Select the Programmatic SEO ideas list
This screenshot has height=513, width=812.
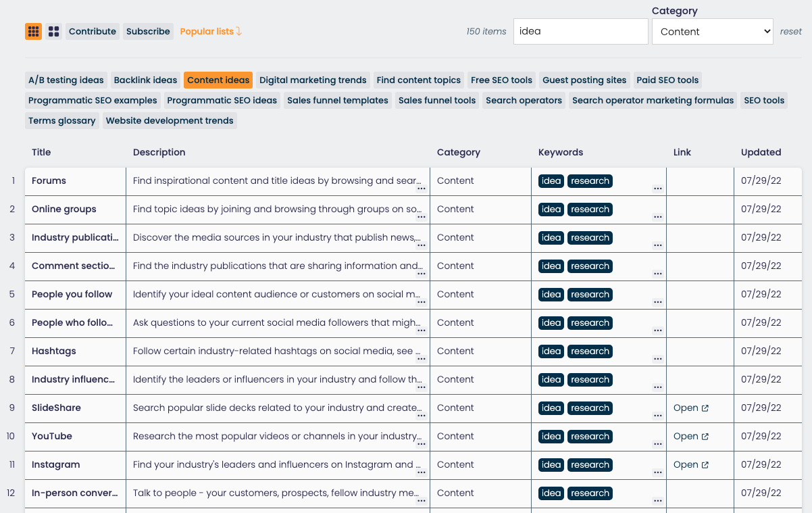coord(222,100)
